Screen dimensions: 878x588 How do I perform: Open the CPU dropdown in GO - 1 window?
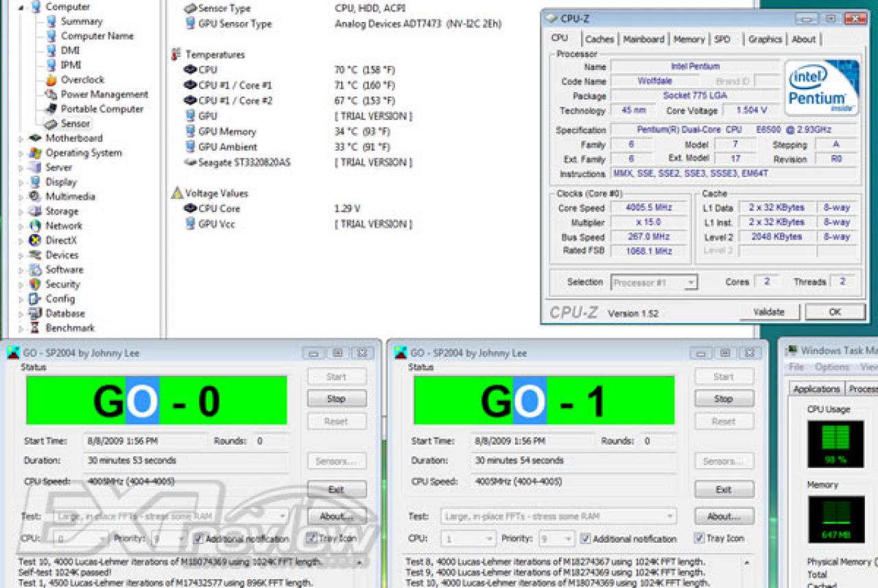click(x=488, y=539)
